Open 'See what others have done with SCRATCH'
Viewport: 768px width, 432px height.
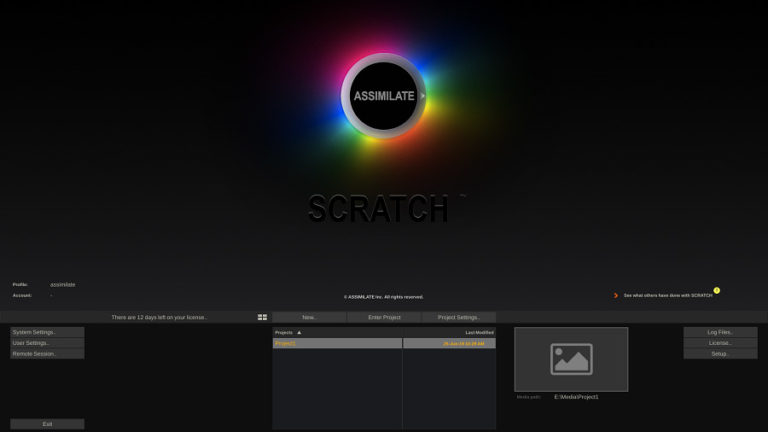pyautogui.click(x=668, y=295)
